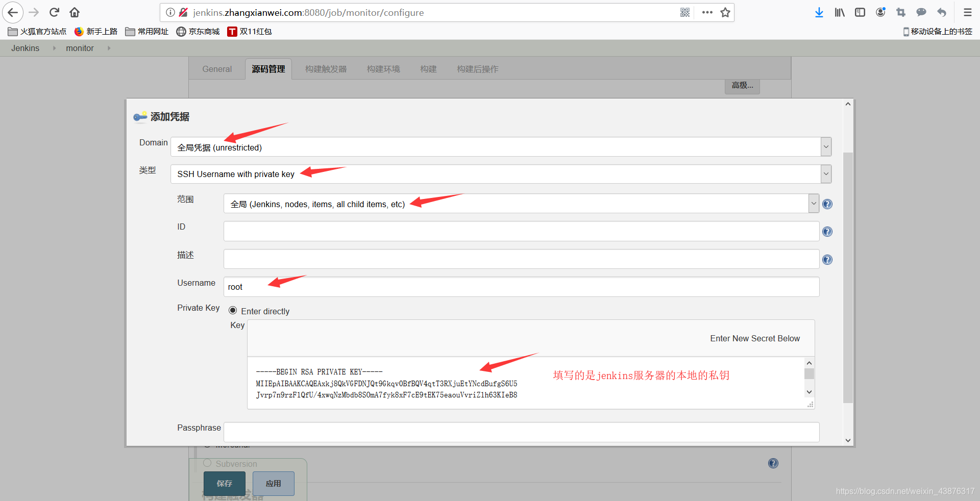Focus the 描述 description input field
Viewport: 980px width, 501px height.
click(x=521, y=259)
